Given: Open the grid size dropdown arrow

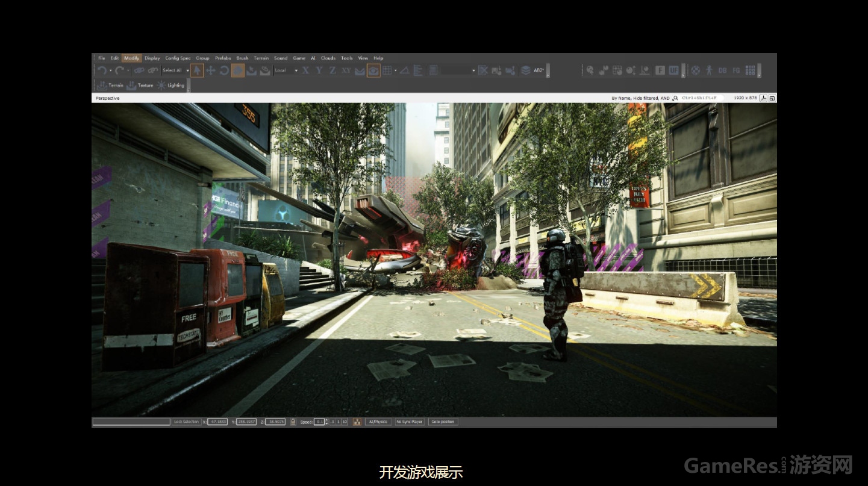Looking at the screenshot, I should point(396,70).
